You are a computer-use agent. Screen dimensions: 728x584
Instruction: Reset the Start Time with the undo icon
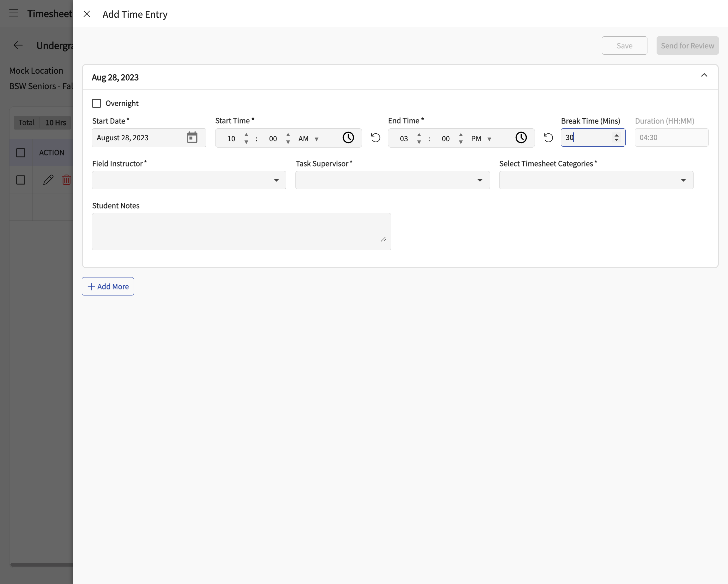click(375, 137)
